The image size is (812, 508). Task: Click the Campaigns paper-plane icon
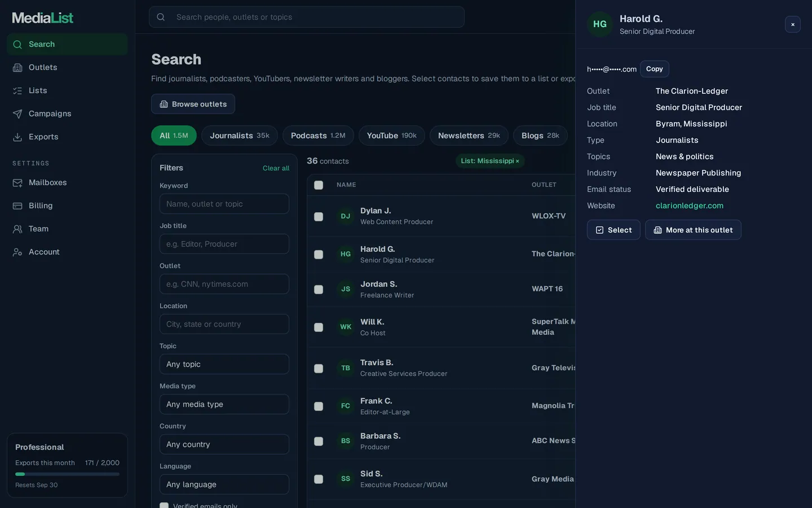17,114
